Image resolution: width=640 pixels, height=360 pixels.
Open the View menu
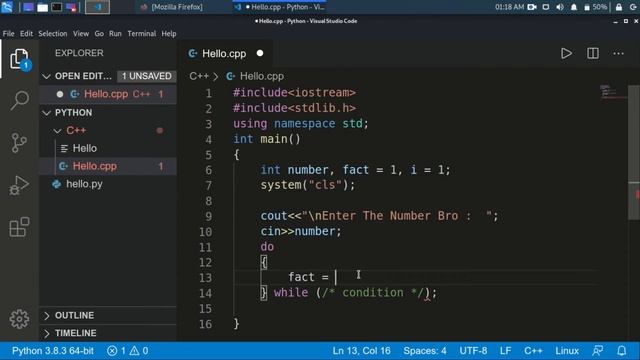coord(81,33)
